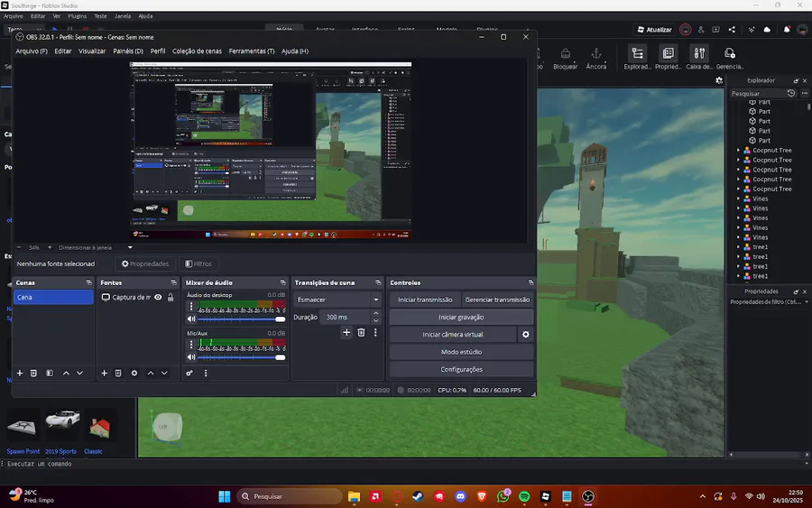This screenshot has width=812, height=508.
Task: Open Explorador more options three-dot button
Action: [x=804, y=93]
